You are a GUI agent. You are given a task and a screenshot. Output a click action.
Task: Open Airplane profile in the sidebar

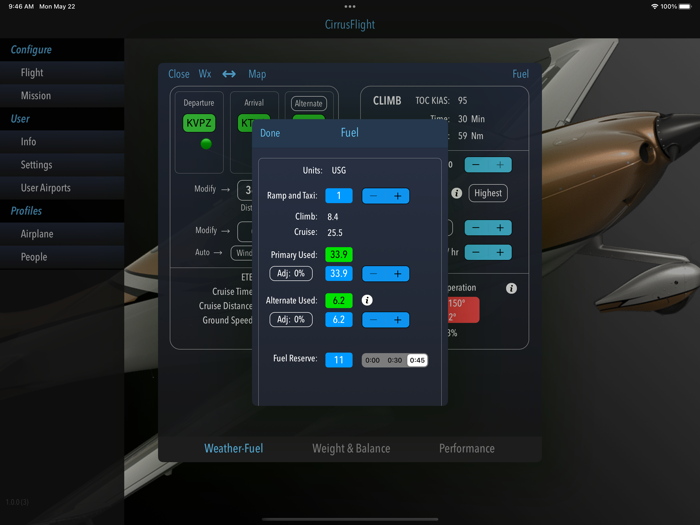(x=62, y=234)
